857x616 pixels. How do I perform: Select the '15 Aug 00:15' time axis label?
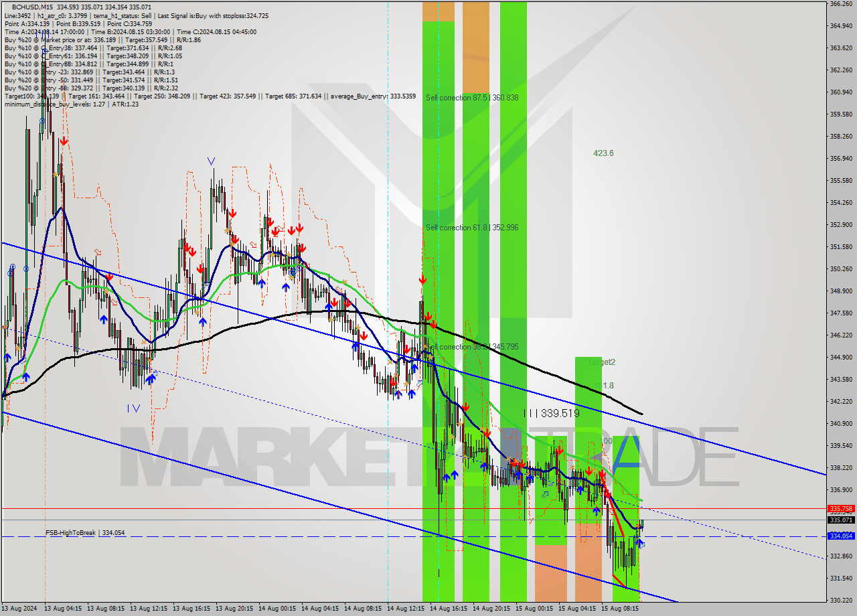click(x=534, y=609)
